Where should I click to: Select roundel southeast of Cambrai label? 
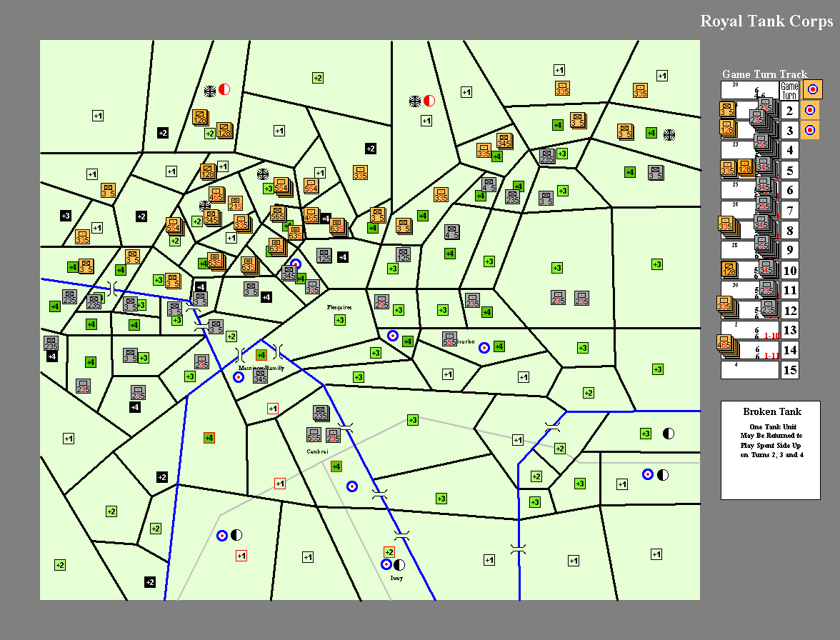tap(352, 486)
